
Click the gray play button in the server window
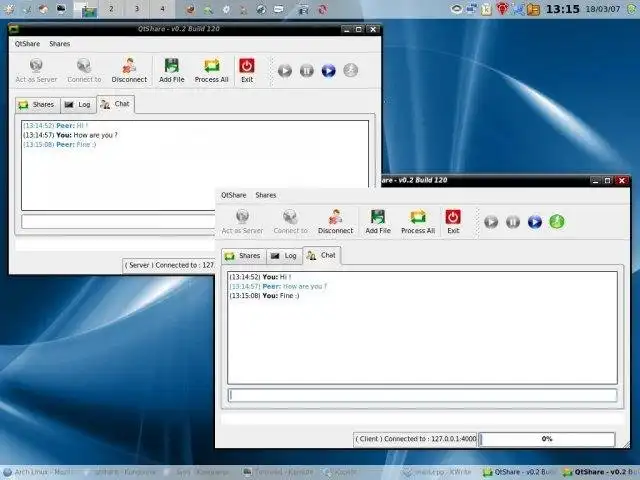285,71
